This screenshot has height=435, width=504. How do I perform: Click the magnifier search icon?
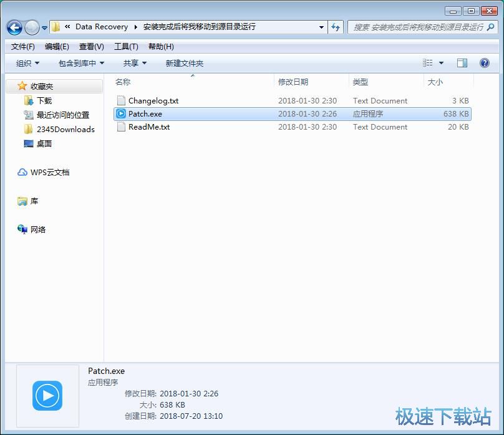point(490,27)
